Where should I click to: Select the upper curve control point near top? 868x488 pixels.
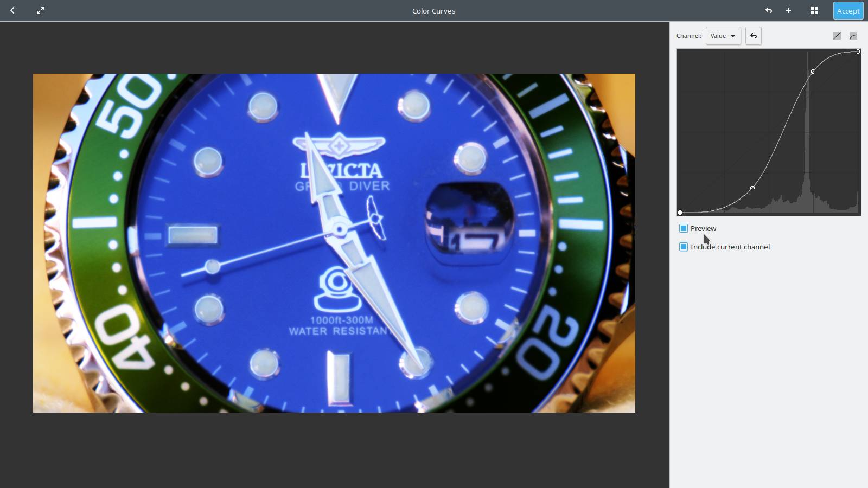pyautogui.click(x=813, y=72)
